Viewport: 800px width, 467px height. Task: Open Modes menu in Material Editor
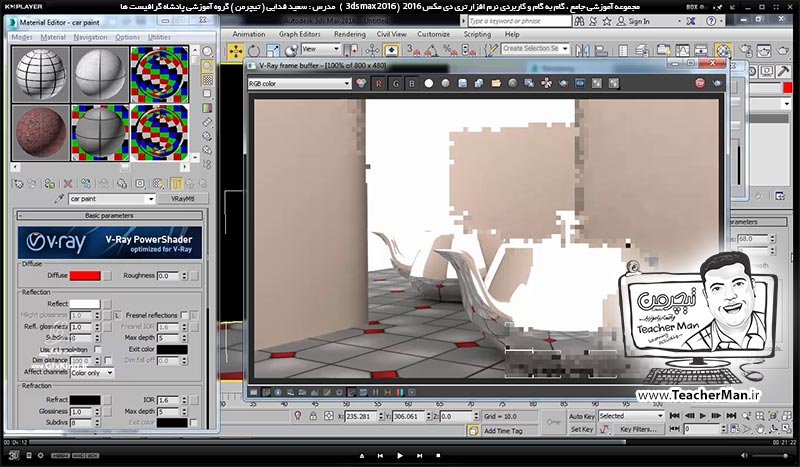[x=21, y=37]
